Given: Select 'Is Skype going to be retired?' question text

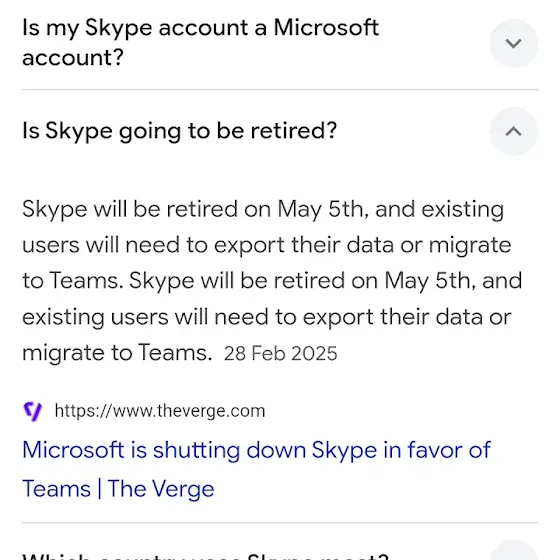Looking at the screenshot, I should [x=180, y=131].
